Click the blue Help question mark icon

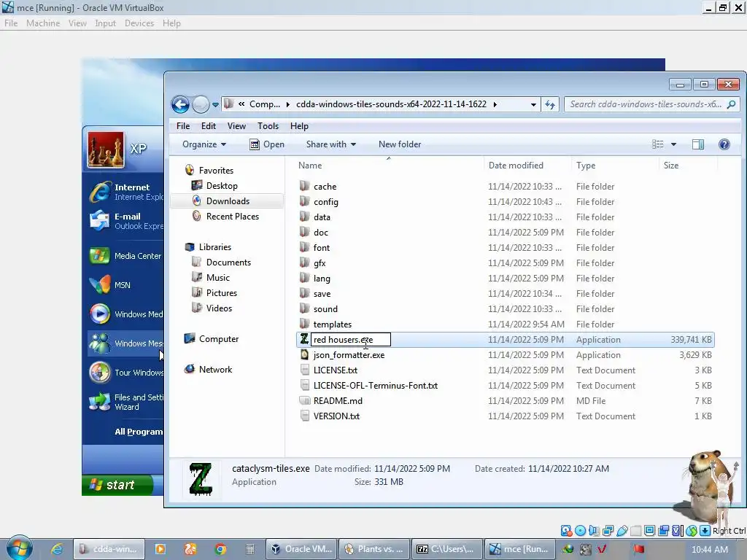(x=724, y=144)
